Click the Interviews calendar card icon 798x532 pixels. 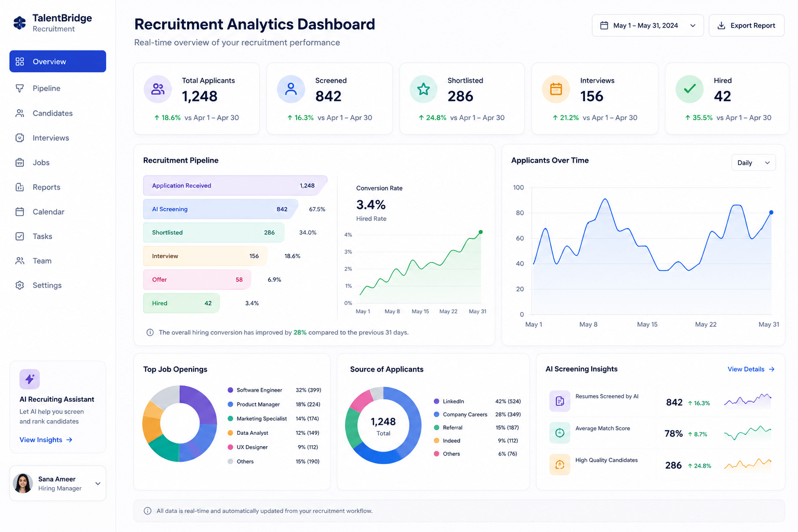click(x=556, y=89)
